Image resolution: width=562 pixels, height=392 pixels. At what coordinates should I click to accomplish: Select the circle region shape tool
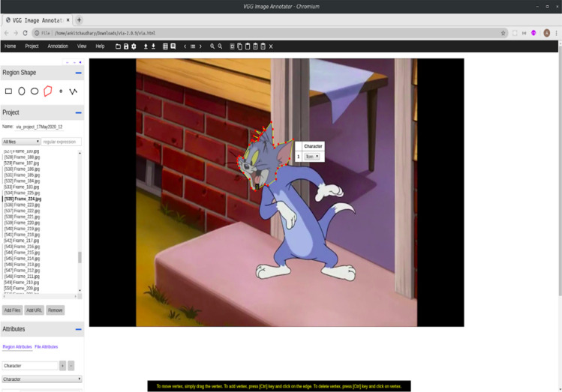tap(22, 91)
